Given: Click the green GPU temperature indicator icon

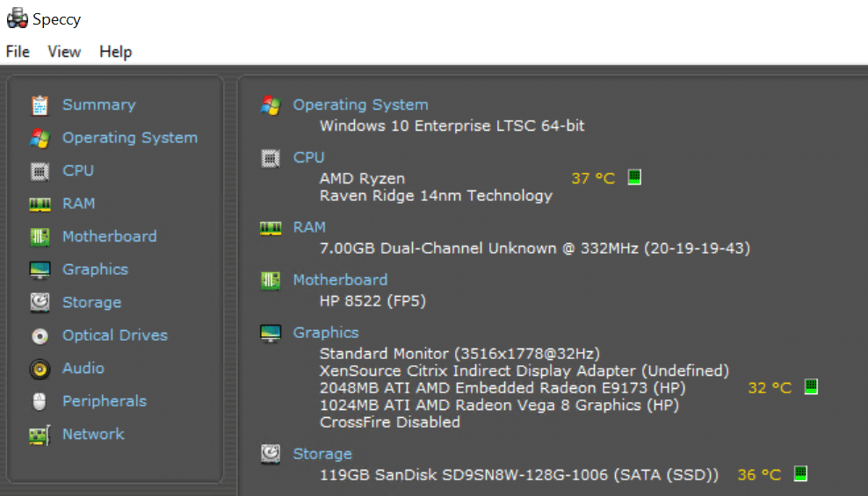Looking at the screenshot, I should 811,386.
